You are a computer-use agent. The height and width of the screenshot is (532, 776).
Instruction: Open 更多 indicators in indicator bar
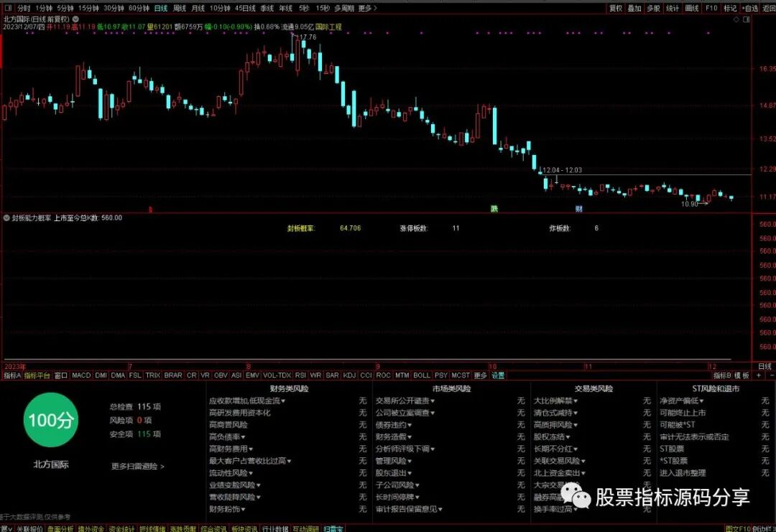(x=481, y=375)
